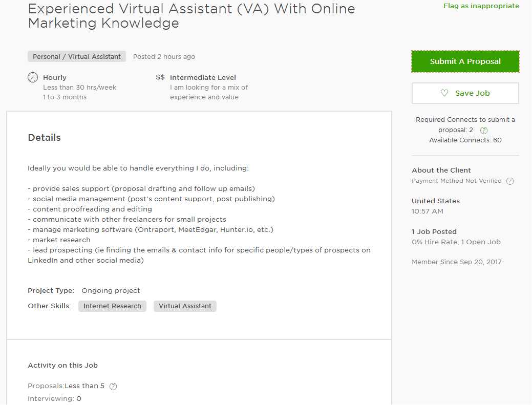Click the Available Connects: 60 text

tap(465, 140)
